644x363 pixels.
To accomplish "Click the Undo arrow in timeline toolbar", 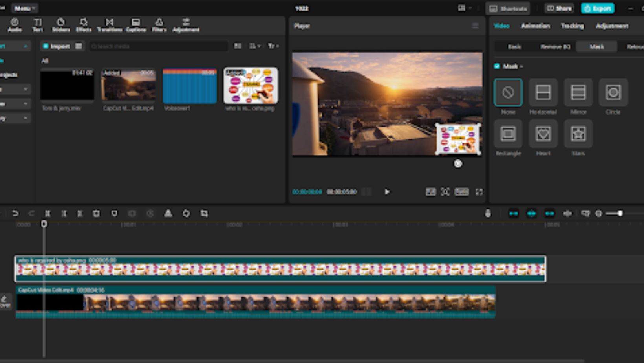I will [x=15, y=213].
